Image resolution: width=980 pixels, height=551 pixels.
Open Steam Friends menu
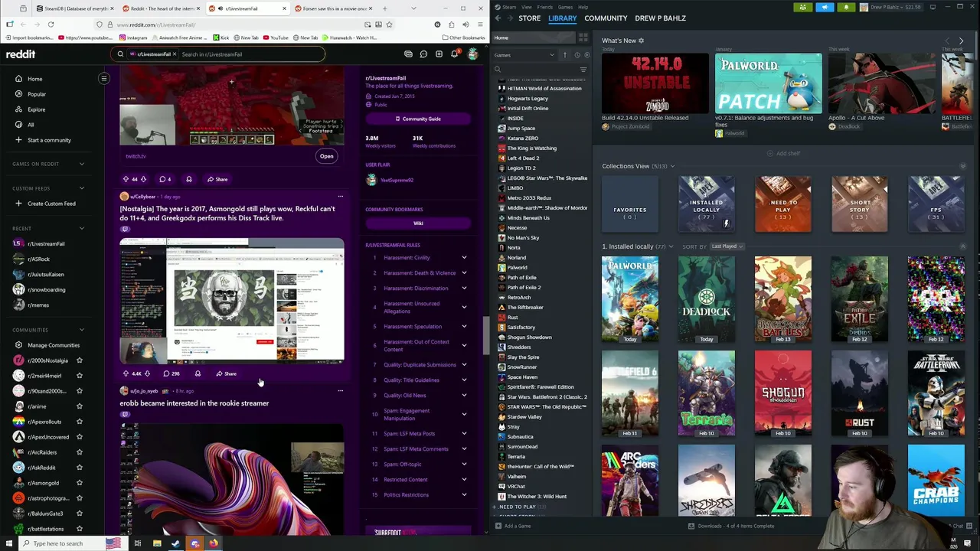pos(544,7)
